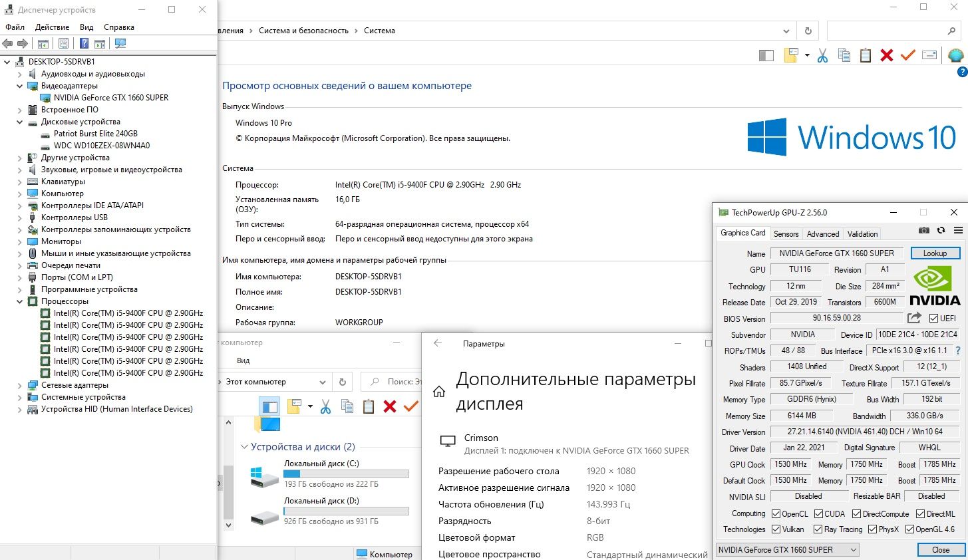Toggle OpenGL 4.6 checkbox in GPU-Z

[x=909, y=529]
